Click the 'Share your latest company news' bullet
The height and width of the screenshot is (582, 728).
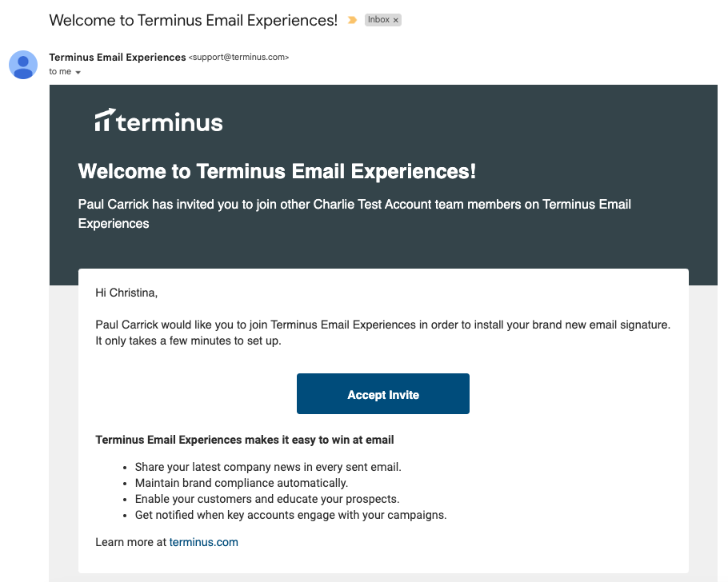[x=268, y=467]
